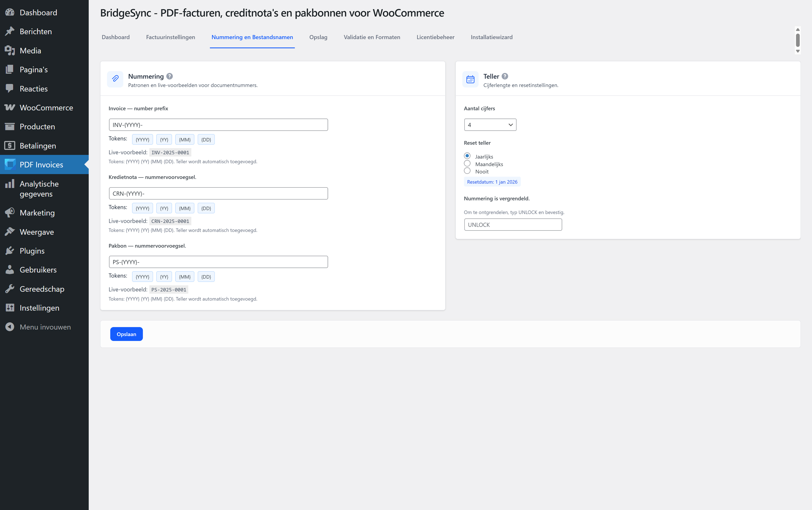Open Betalingen in the sidebar
The height and width of the screenshot is (510, 812).
[x=38, y=146]
